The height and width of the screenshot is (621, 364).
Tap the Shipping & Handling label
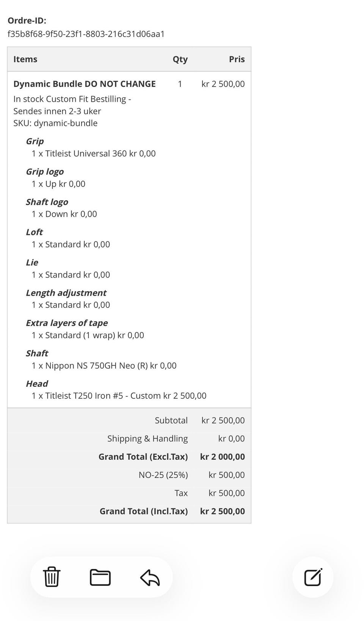click(147, 439)
